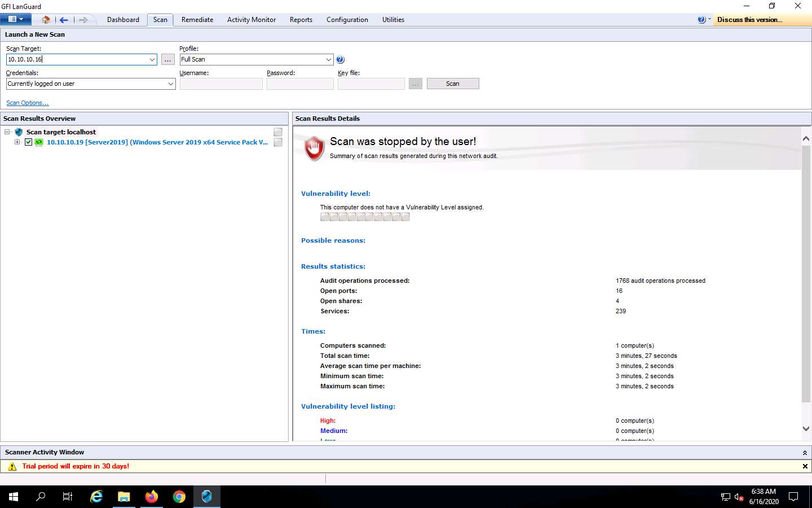Launch Google Chrome from the taskbar

click(179, 497)
